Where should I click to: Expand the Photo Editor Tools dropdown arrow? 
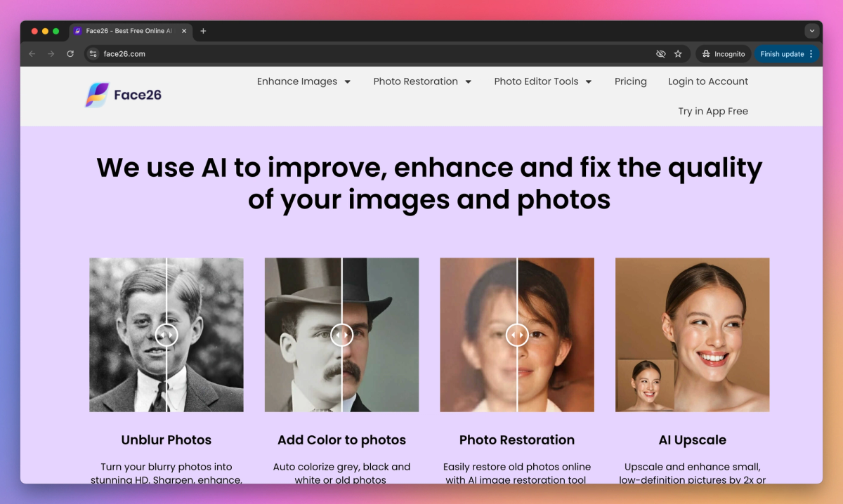[589, 82]
